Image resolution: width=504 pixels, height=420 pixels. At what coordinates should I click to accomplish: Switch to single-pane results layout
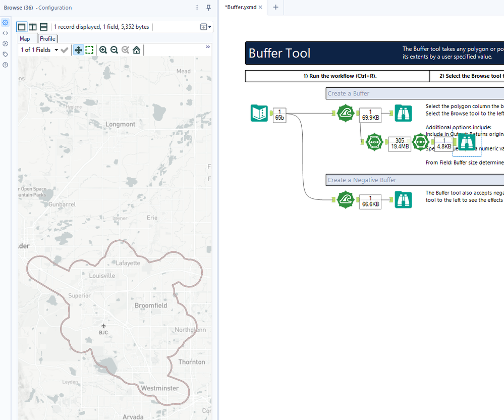coord(22,27)
